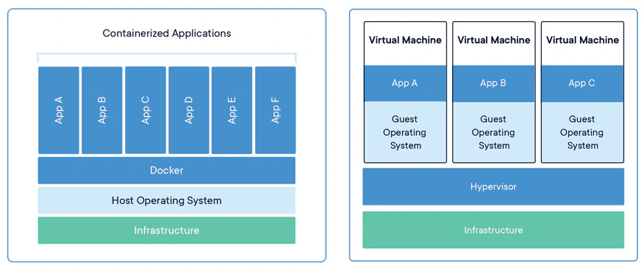Click the App E container block

(232, 110)
